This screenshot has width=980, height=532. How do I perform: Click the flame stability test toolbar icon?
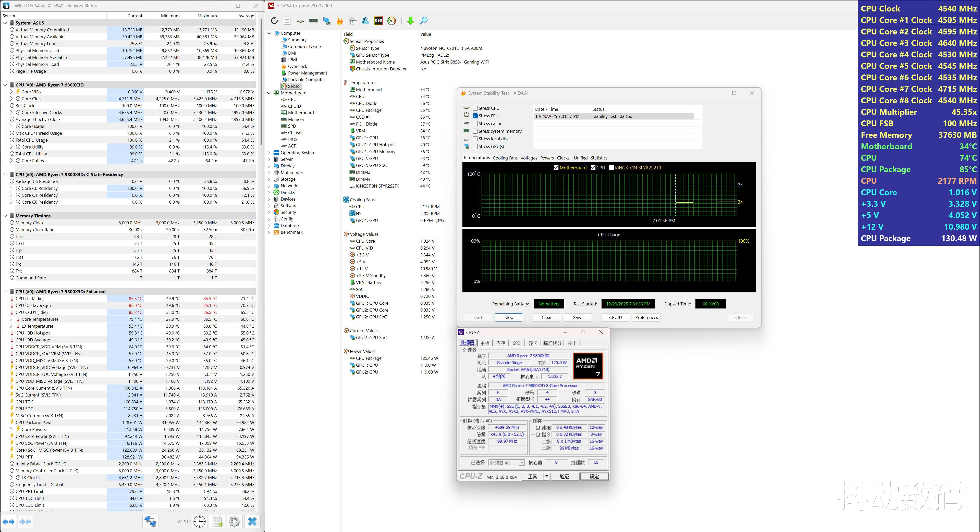(x=340, y=21)
